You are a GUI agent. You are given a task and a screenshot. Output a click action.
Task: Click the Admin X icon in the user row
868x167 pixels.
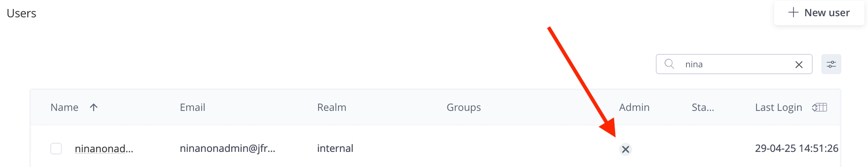click(625, 149)
